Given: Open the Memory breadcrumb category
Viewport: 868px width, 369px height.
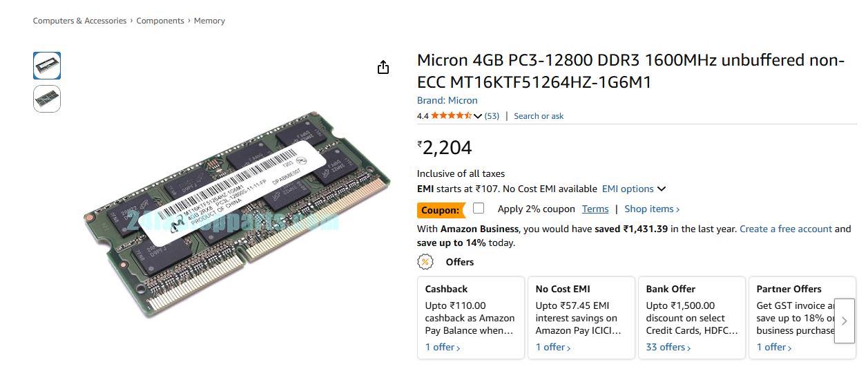Looking at the screenshot, I should (x=209, y=21).
